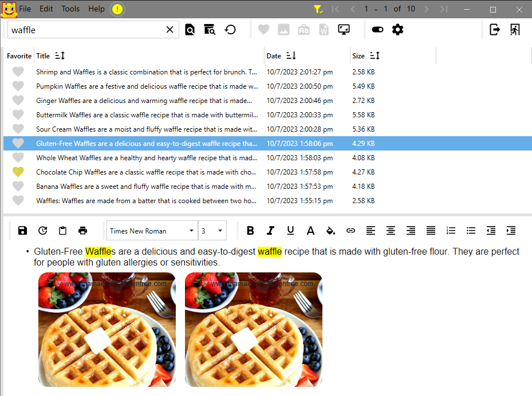Click the text Ab filter icon

point(304,30)
